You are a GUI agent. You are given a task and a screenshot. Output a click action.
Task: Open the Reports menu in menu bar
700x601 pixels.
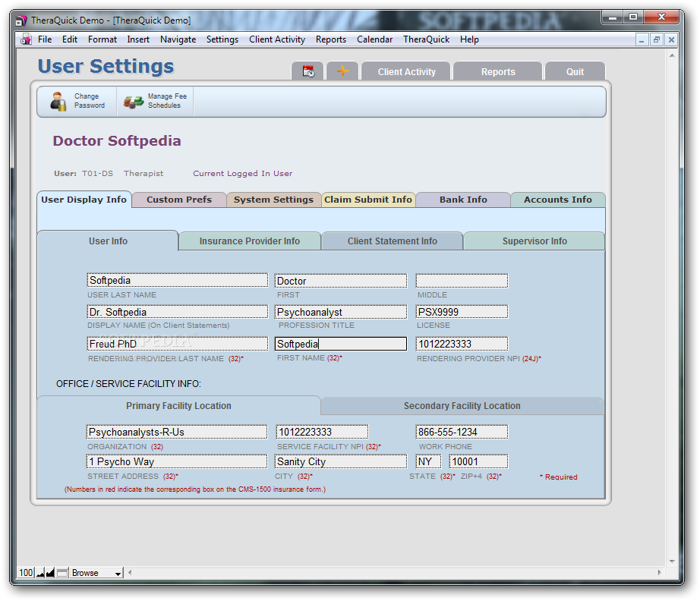pyautogui.click(x=331, y=39)
